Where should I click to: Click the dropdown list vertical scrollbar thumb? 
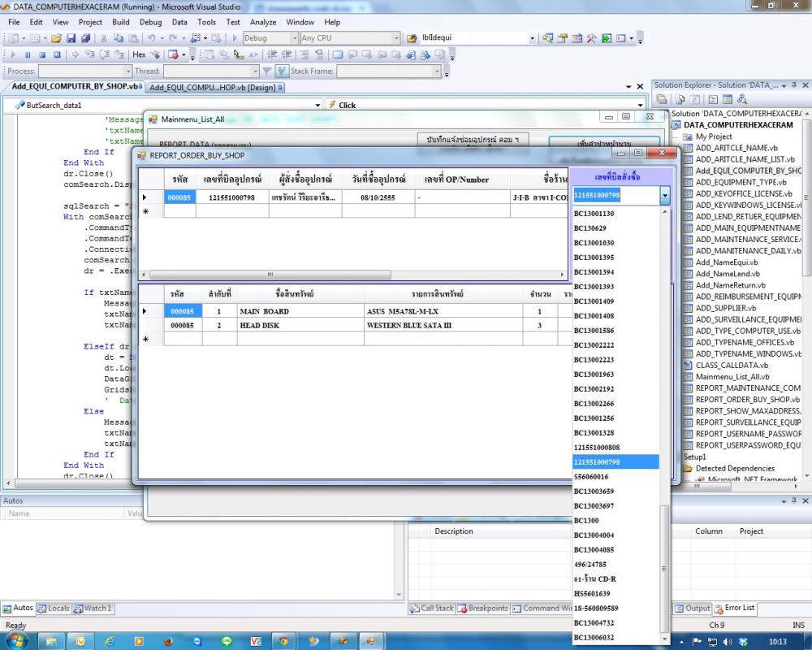pyautogui.click(x=665, y=569)
